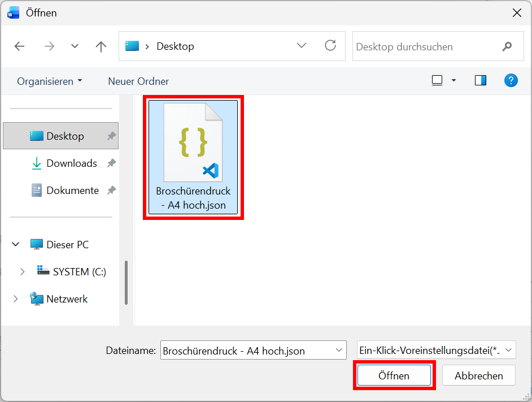Screen dimensions: 532x402
Task: Open the Help question mark
Action: (511, 81)
